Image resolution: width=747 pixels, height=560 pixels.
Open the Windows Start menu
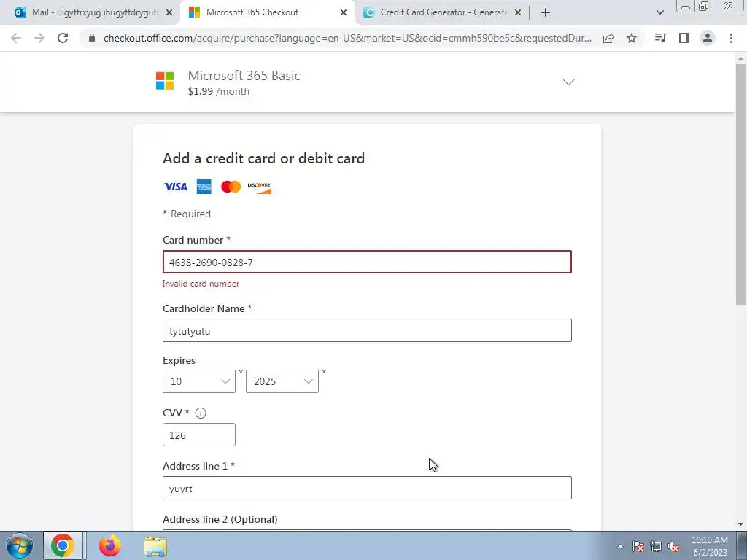(x=20, y=546)
